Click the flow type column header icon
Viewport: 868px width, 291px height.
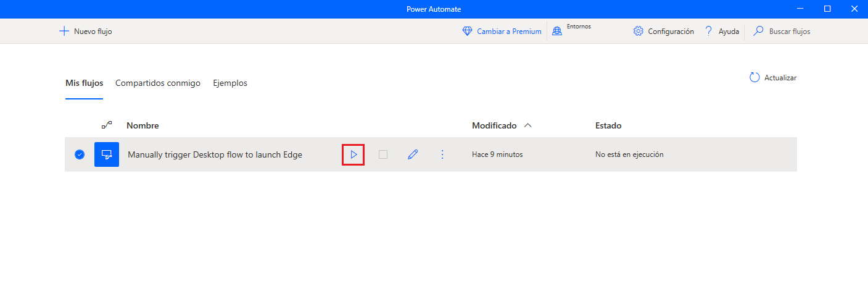tap(107, 125)
